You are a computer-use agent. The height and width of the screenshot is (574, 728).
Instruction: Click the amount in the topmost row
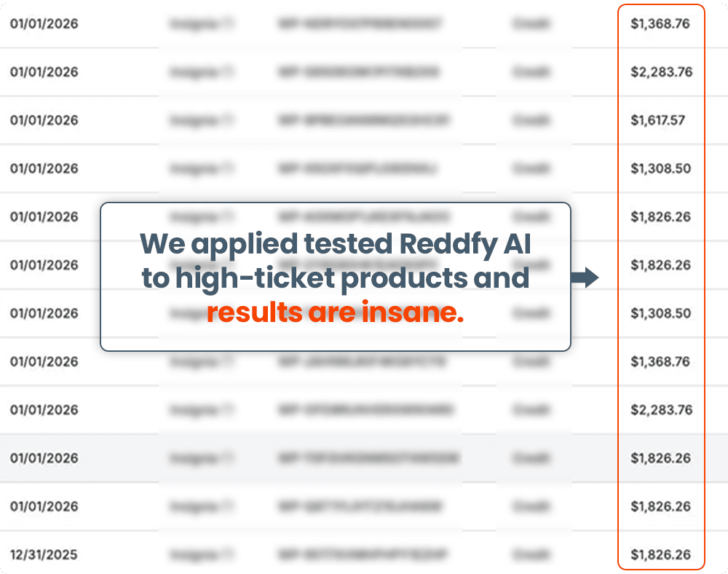click(660, 24)
